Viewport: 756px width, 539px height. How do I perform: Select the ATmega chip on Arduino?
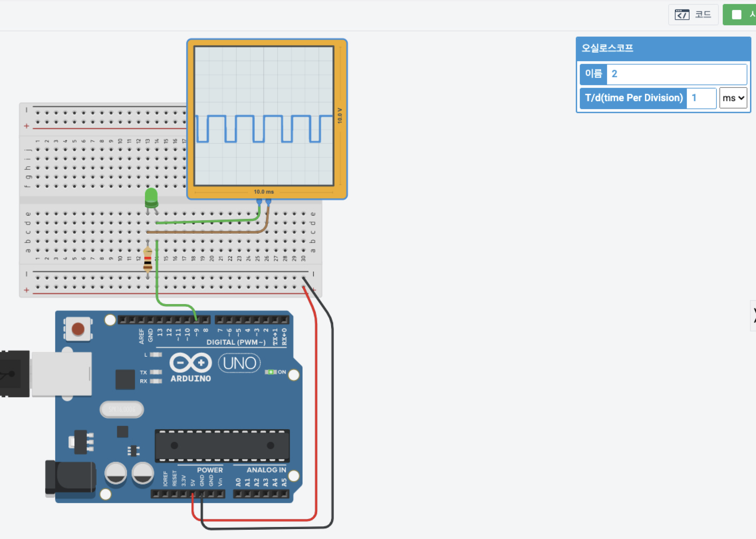click(x=222, y=446)
